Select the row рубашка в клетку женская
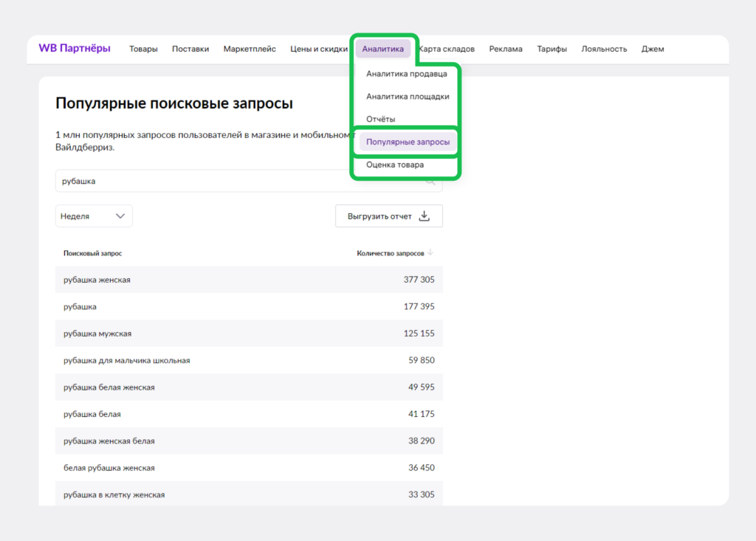The height and width of the screenshot is (541, 756). (x=249, y=494)
